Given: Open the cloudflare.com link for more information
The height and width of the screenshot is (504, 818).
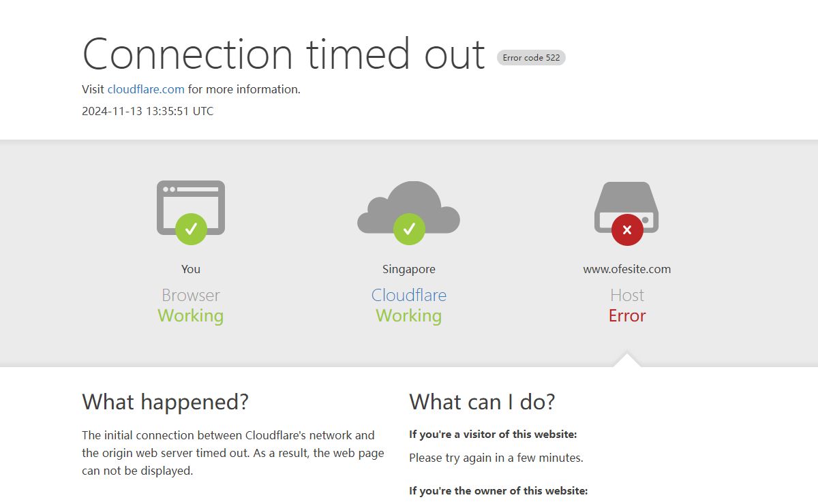Looking at the screenshot, I should [146, 89].
